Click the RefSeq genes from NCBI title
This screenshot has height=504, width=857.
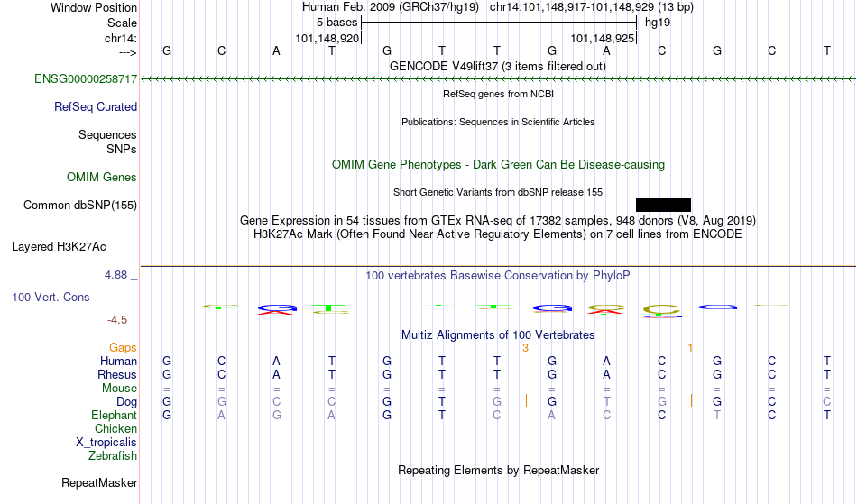498,94
